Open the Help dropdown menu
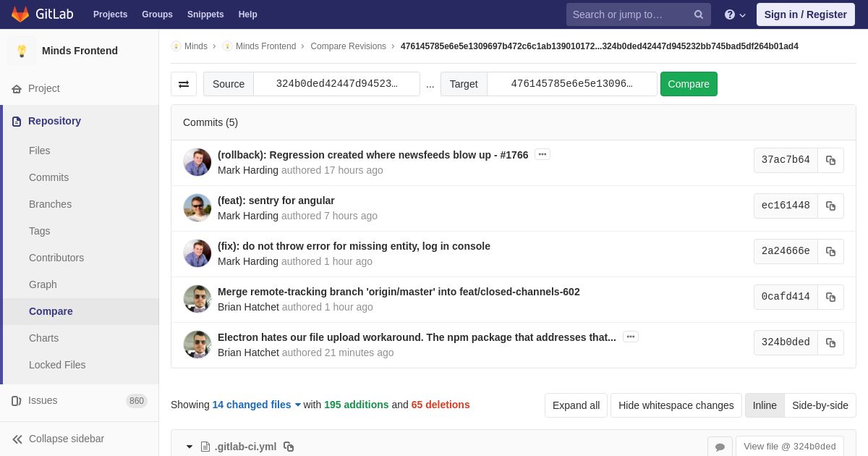This screenshot has width=868, height=456. [735, 14]
